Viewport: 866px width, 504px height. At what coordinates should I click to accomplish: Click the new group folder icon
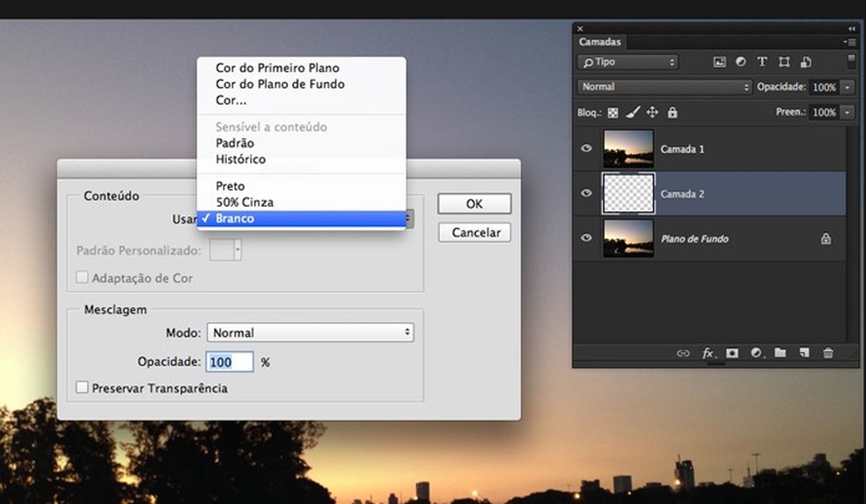tap(780, 353)
